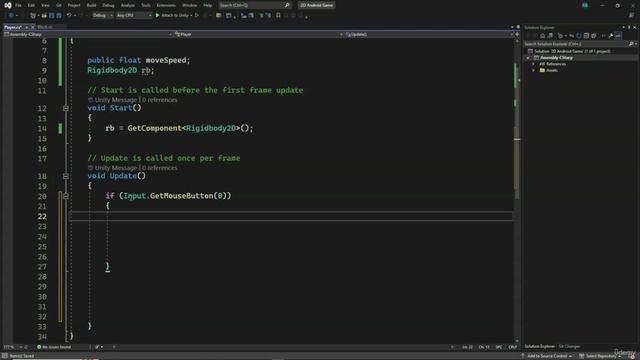Open the Solution Explorer search options dropdown
Image resolution: width=640 pixels, height=360 pixels.
click(636, 44)
